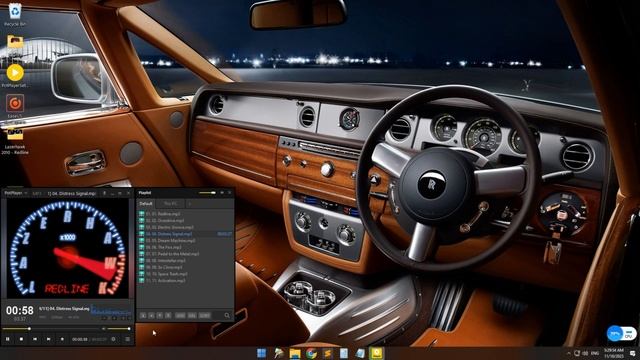This screenshot has width=640, height=360.
Task: Click the CPU usage desktop widget
Action: 621,333
